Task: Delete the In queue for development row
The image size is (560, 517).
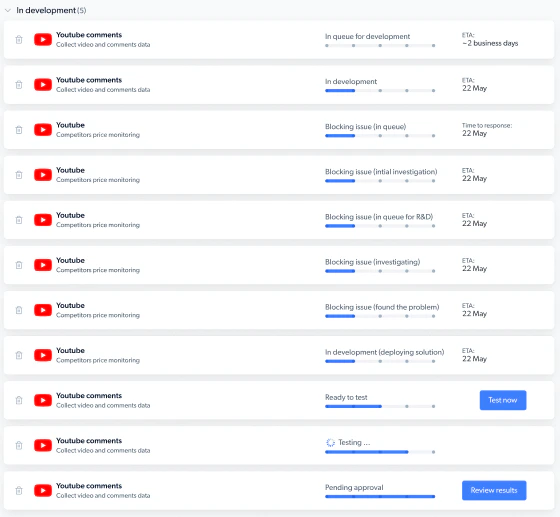Action: click(19, 40)
